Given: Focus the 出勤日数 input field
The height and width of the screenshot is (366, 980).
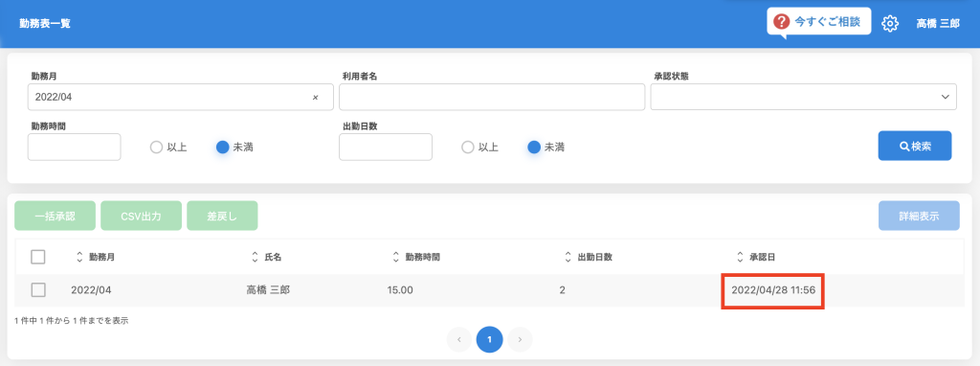Looking at the screenshot, I should [x=386, y=147].
